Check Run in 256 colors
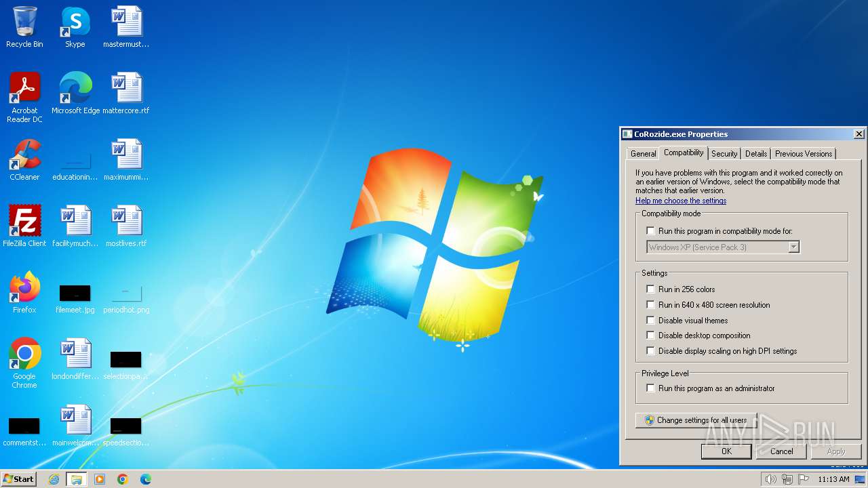This screenshot has width=868, height=488. click(x=651, y=289)
